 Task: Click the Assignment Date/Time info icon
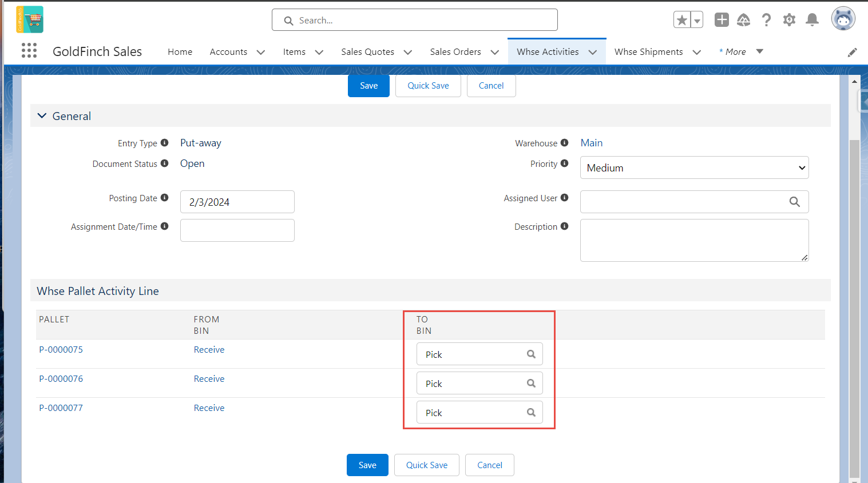[x=164, y=226]
